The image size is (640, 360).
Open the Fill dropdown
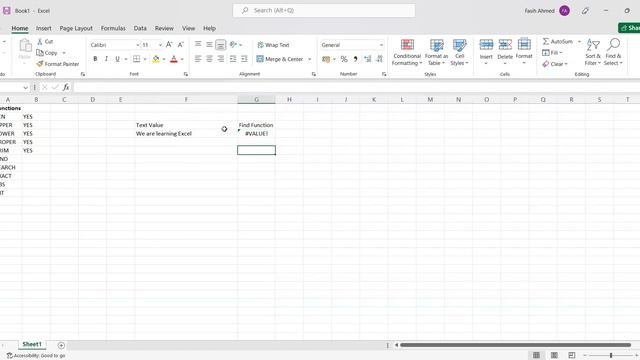click(552, 53)
